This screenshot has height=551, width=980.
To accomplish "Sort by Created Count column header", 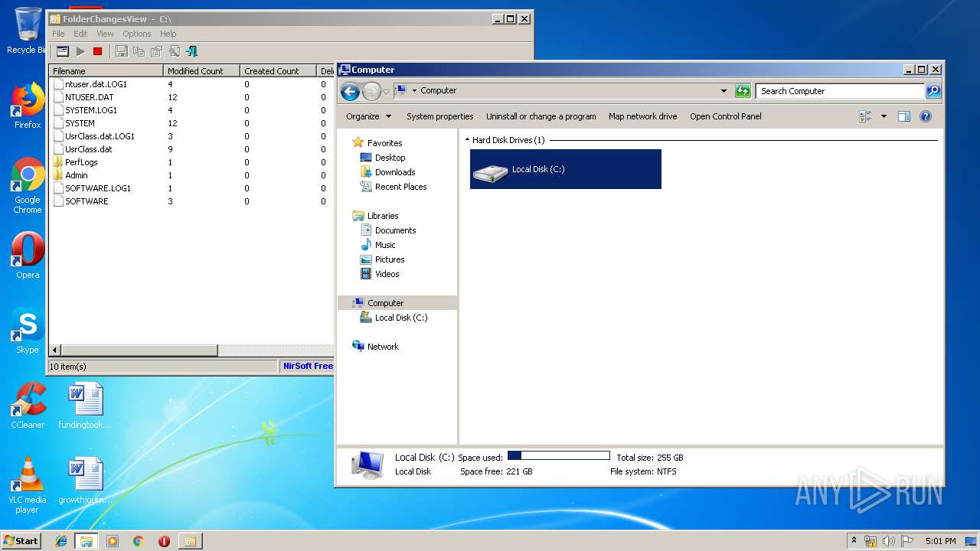I will coord(278,70).
